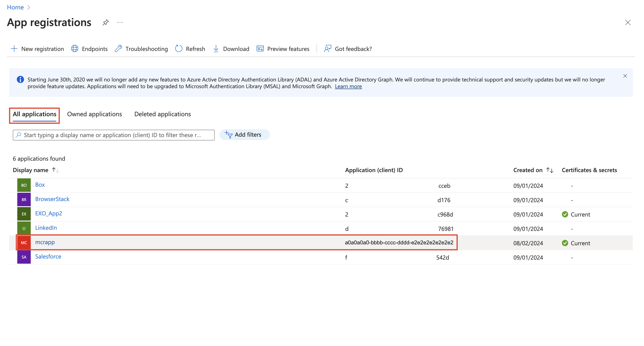Sort by Display name arrows
This screenshot has width=644, height=346.
pos(55,170)
